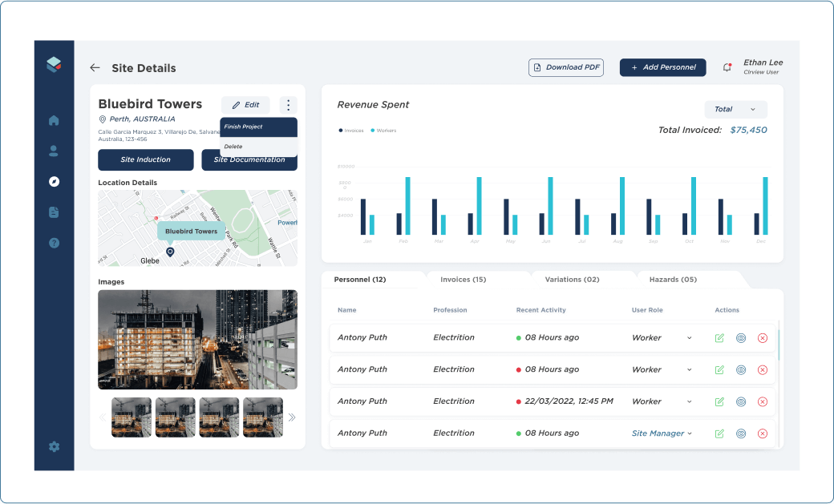The width and height of the screenshot is (834, 504).
Task: Click the home icon in sidebar
Action: [54, 121]
